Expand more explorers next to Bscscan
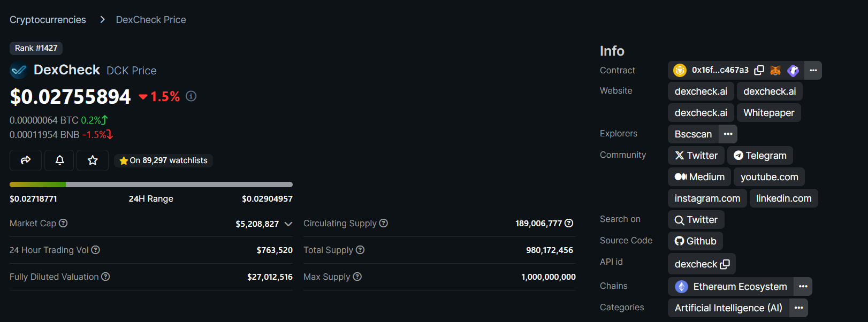This screenshot has height=322, width=868. tap(728, 134)
